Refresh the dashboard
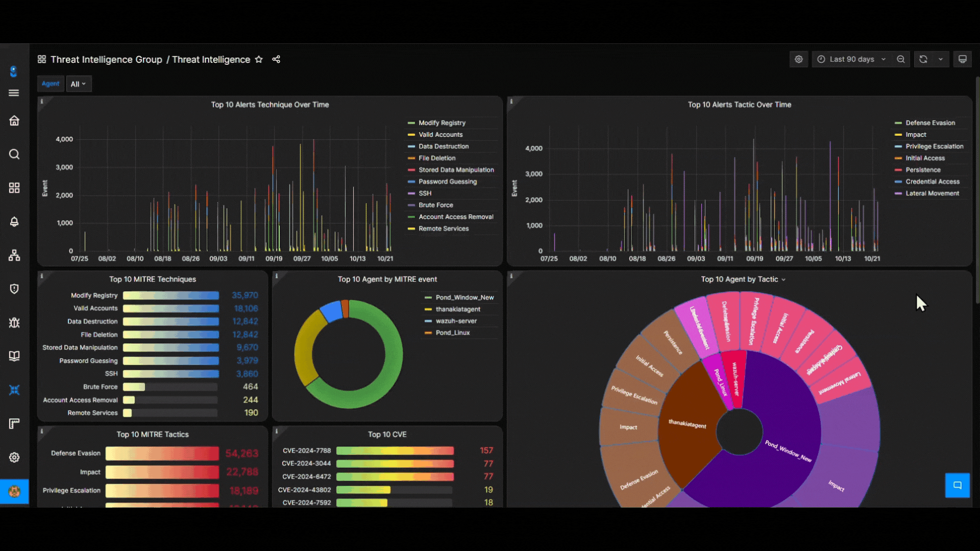 tap(923, 59)
